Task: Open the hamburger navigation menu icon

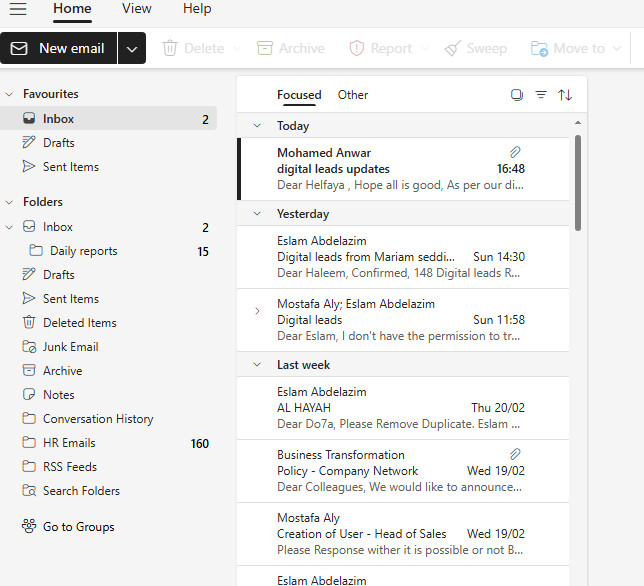Action: (18, 9)
